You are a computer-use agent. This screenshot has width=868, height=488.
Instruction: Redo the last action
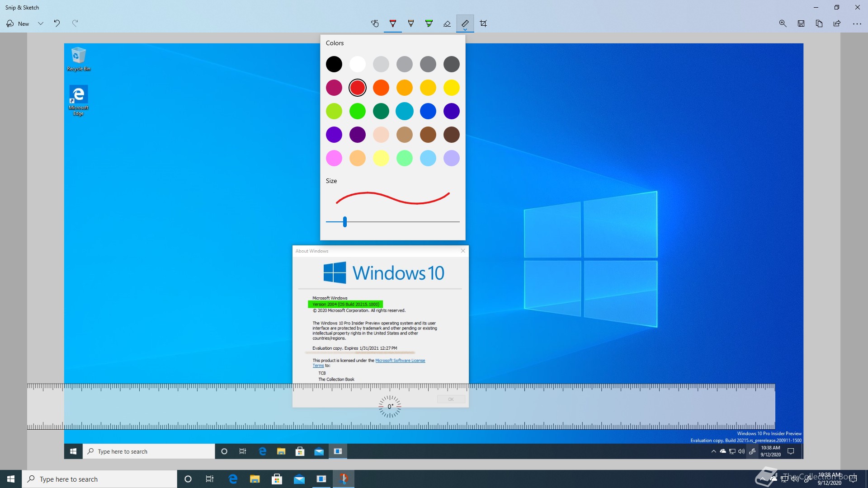click(x=75, y=23)
